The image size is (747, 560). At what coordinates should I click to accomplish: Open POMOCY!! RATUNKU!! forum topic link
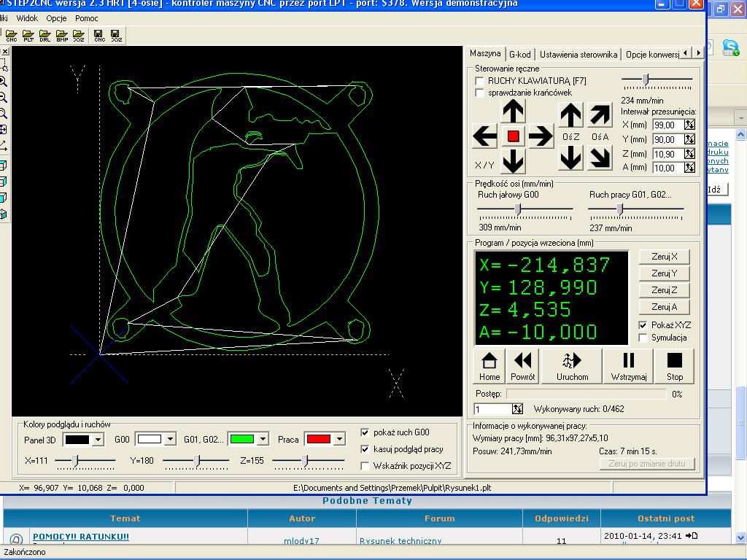(x=80, y=537)
